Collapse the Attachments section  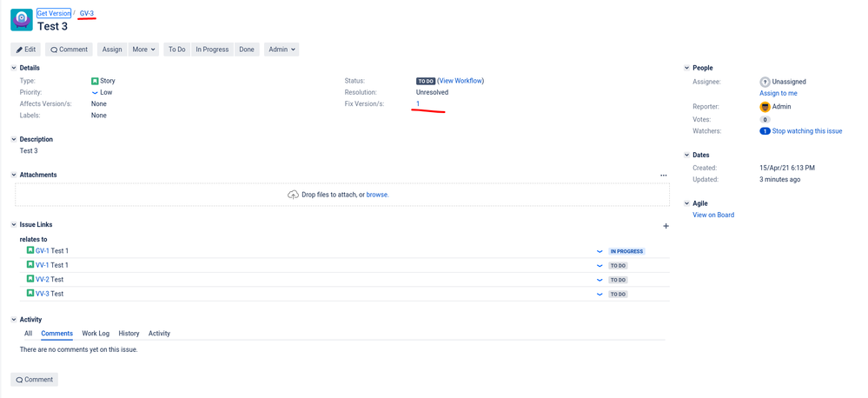tap(14, 175)
